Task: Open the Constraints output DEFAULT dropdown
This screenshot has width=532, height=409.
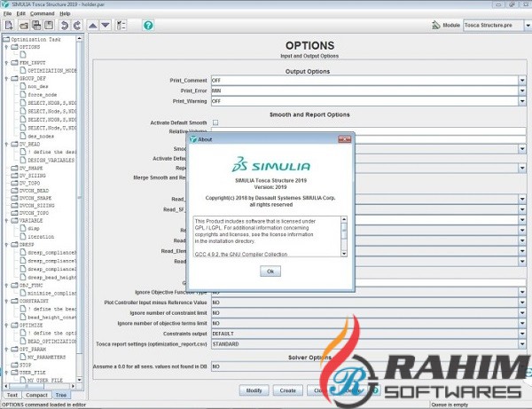Action: pos(522,334)
